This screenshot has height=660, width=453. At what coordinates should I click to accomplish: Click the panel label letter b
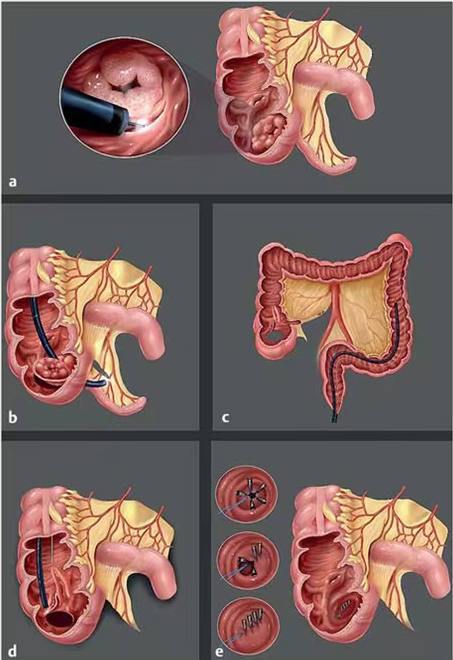coord(13,418)
